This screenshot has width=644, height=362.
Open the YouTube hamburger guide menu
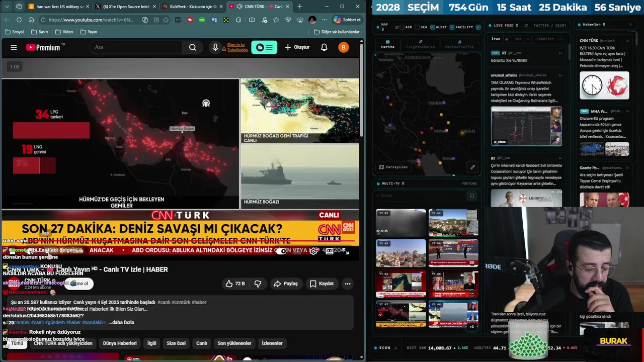click(14, 47)
